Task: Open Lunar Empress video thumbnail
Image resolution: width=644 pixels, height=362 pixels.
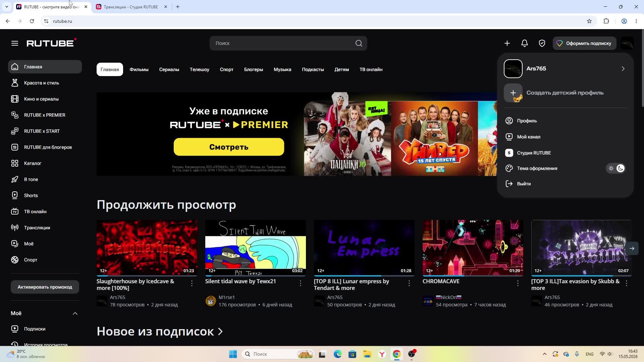Action: (364, 248)
